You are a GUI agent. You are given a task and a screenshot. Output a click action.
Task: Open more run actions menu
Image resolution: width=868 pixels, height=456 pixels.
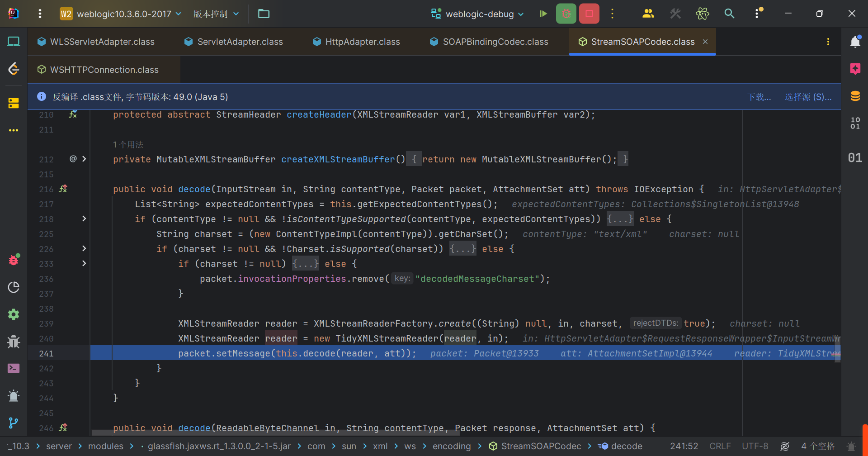[x=613, y=14]
